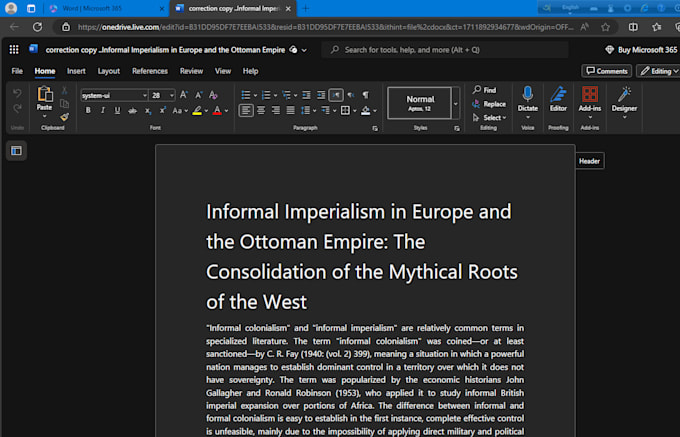Viewport: 680px width, 437px height.
Task: Apply the red font color swatch
Action: [x=216, y=110]
